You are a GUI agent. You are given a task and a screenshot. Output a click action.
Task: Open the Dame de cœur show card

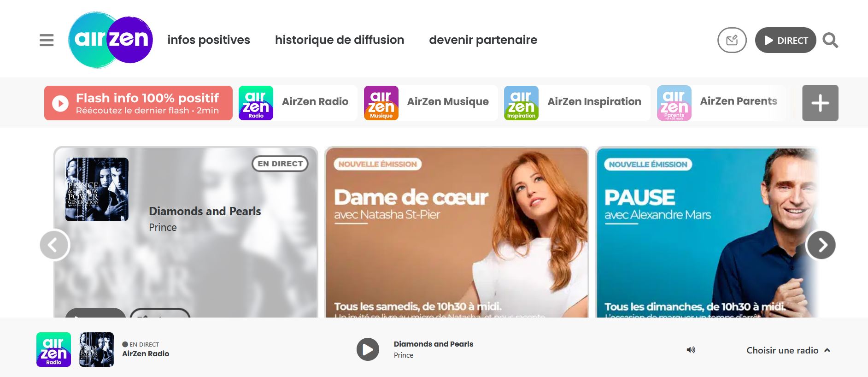coord(457,232)
